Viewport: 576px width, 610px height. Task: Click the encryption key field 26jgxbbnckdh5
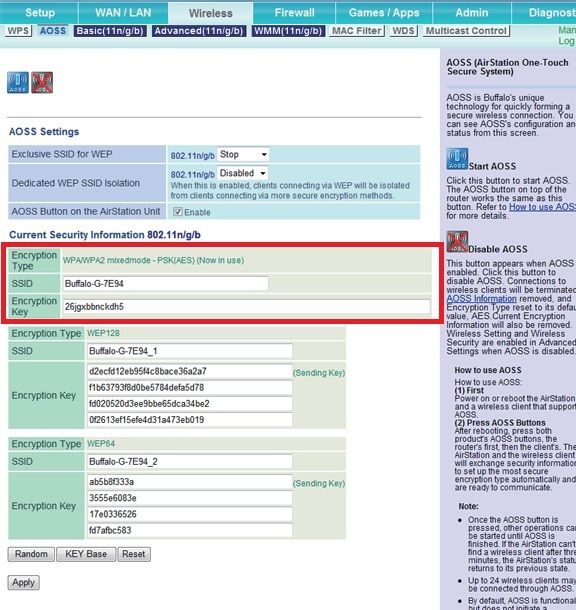pyautogui.click(x=246, y=307)
